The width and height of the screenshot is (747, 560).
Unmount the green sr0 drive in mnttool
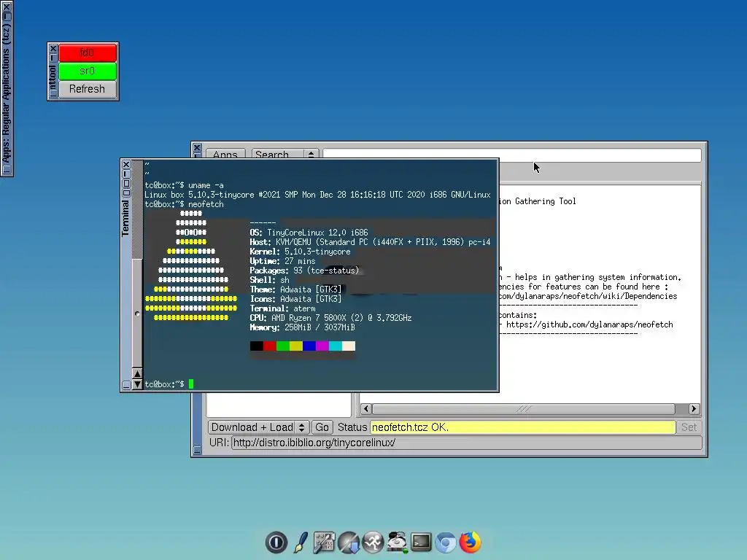(88, 71)
